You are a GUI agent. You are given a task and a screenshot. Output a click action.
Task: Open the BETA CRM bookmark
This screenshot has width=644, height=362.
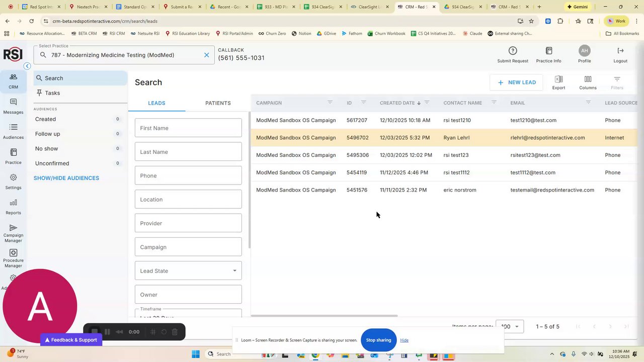84,34
